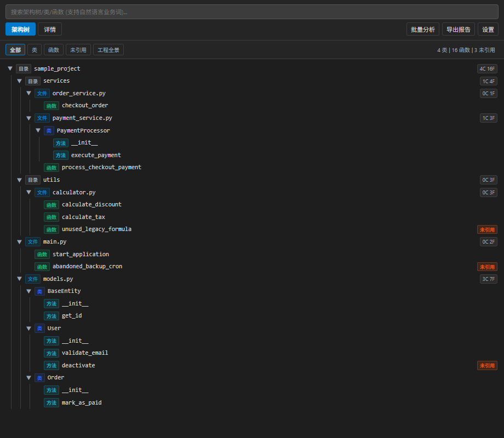Click 未引用 tag on unused_legacy_formula row

tap(487, 229)
